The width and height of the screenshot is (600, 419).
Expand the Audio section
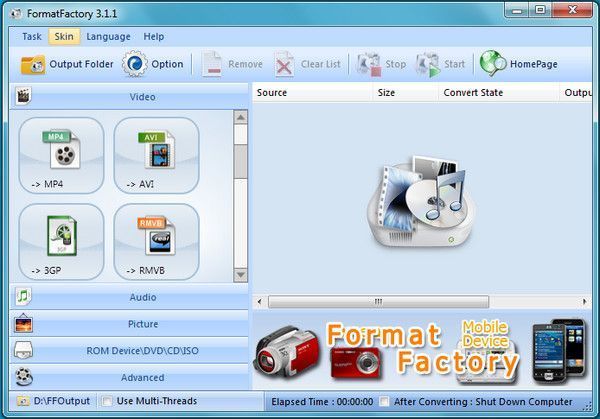129,297
